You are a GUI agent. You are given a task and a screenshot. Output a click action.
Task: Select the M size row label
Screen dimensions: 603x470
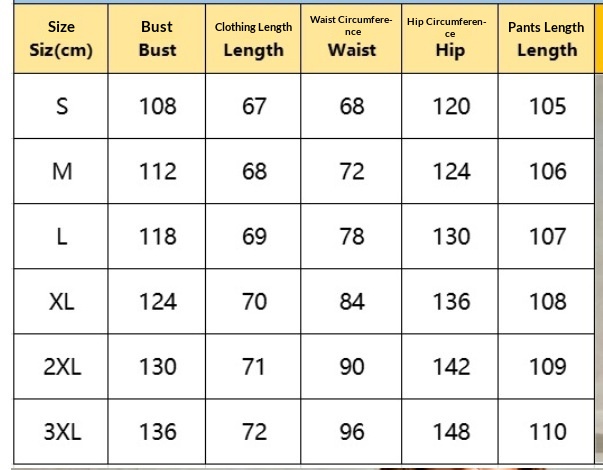[x=62, y=171]
